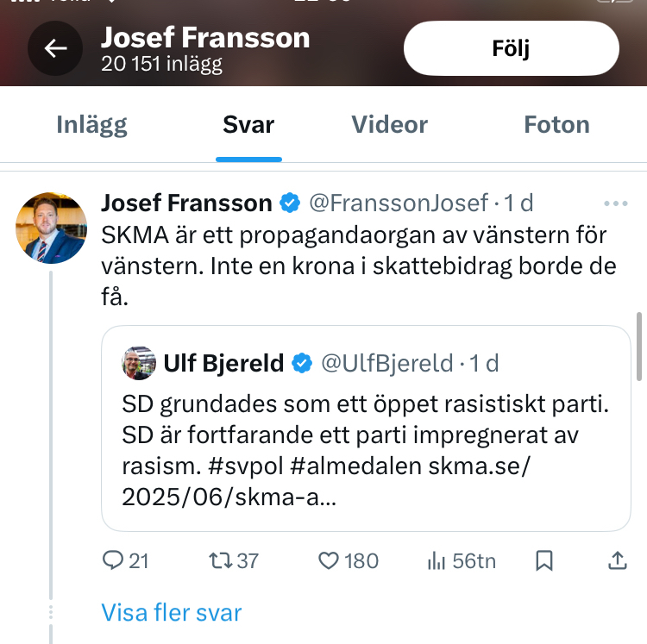
Task: Bookmark this post
Action: pyautogui.click(x=544, y=561)
